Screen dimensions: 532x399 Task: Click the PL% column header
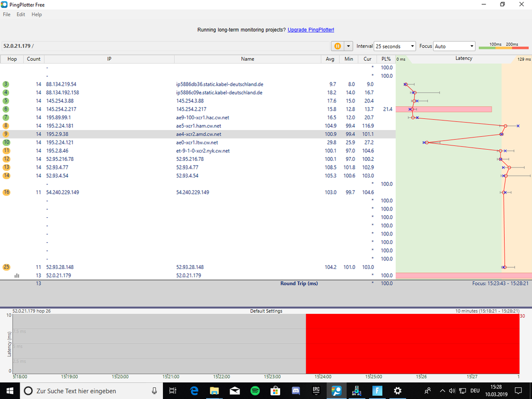point(386,59)
